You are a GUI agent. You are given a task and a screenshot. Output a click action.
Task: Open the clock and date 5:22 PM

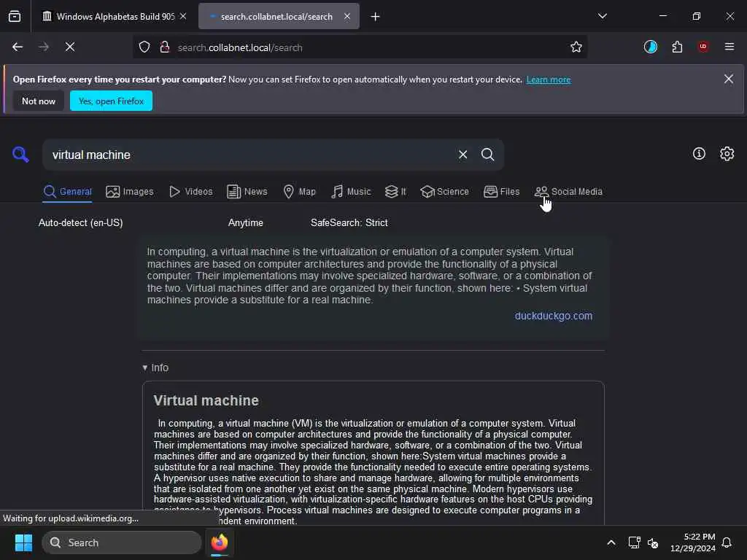pos(693,542)
